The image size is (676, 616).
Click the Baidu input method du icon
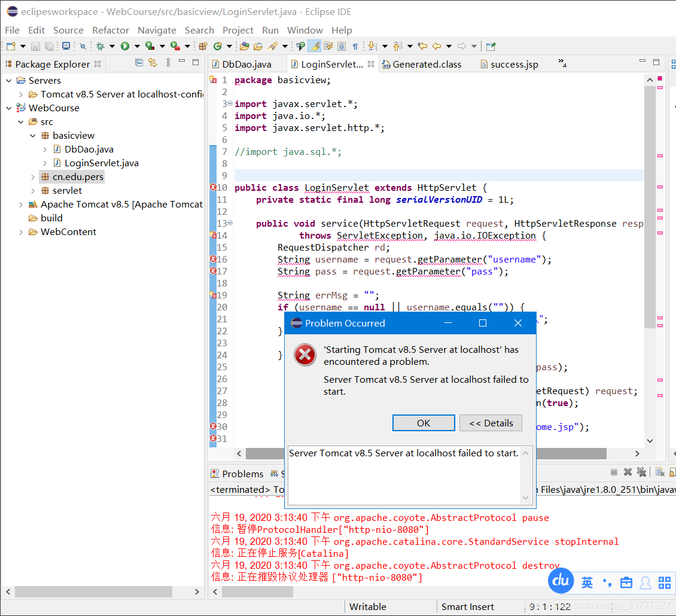[561, 581]
